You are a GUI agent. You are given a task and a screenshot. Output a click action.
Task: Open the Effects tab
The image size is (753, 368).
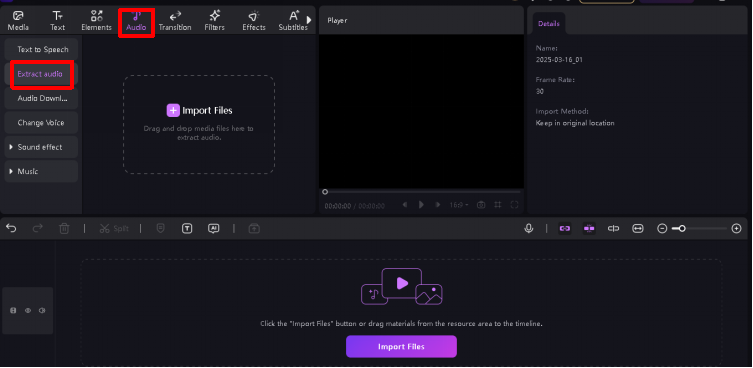coord(254,21)
